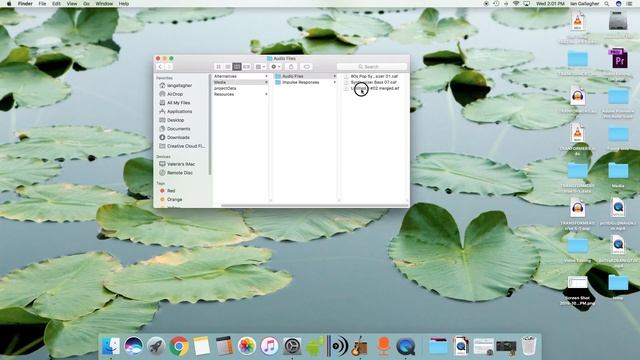Open the File menu

[x=42, y=3]
